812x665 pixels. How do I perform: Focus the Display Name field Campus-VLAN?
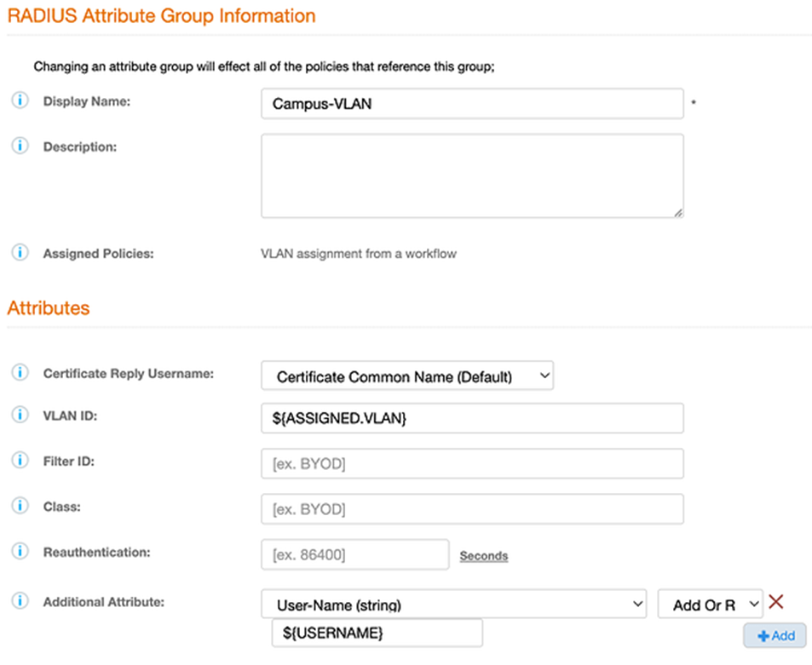coord(472,104)
